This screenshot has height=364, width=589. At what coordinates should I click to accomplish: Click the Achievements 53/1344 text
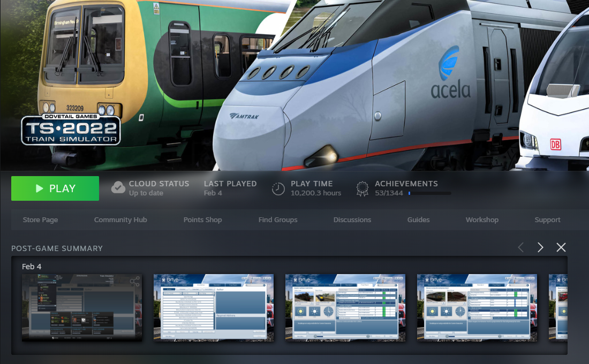pyautogui.click(x=406, y=188)
